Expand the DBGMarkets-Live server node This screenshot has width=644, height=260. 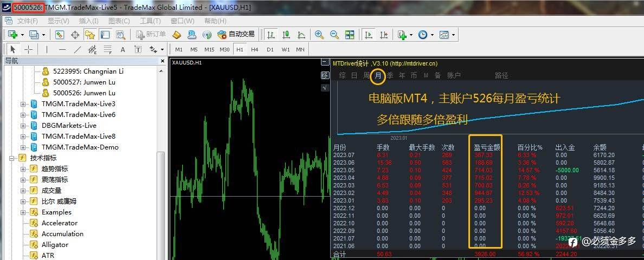(x=23, y=126)
